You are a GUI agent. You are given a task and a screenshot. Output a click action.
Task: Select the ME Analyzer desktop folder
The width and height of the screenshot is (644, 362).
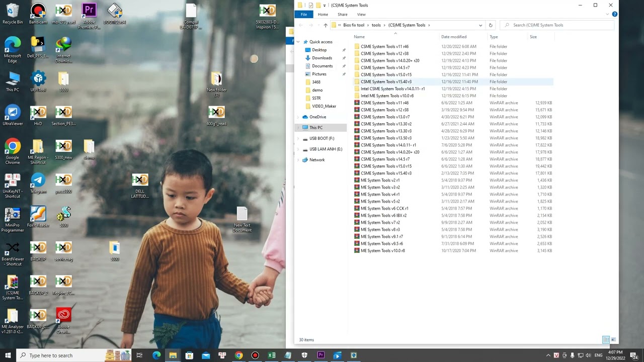[13, 321]
